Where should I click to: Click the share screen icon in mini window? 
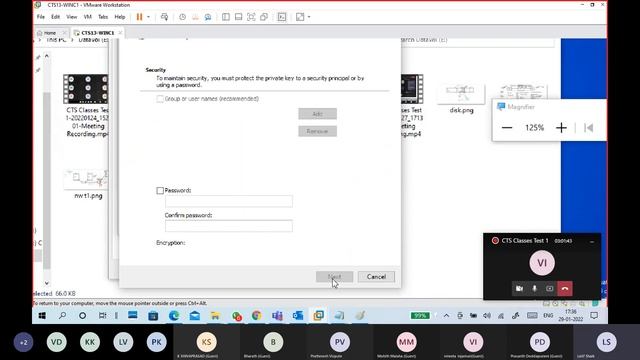550,289
